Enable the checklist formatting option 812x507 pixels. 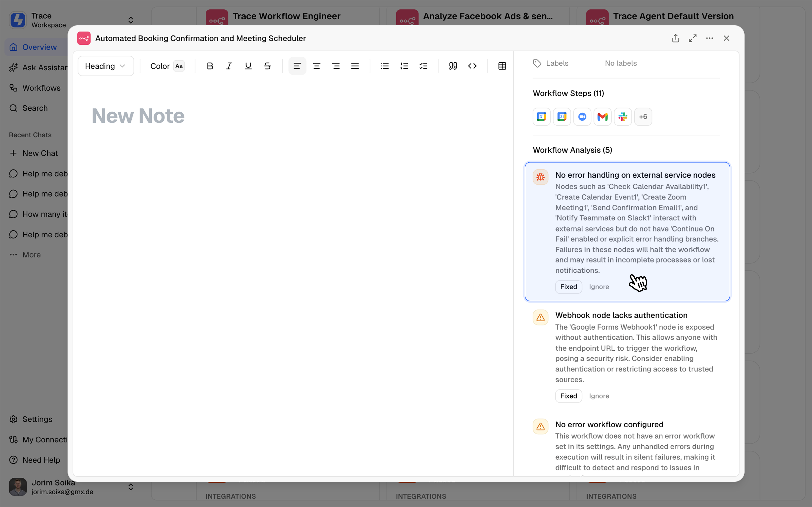423,66
